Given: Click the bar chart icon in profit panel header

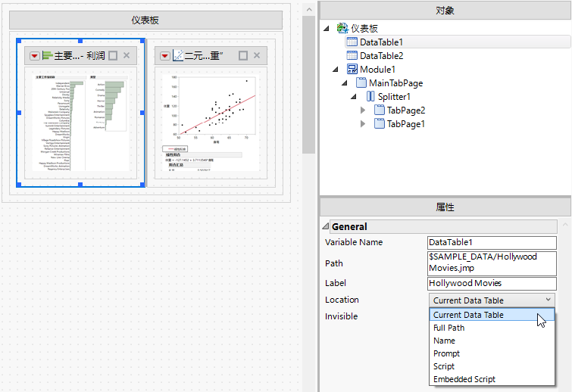Looking at the screenshot, I should [x=47, y=56].
